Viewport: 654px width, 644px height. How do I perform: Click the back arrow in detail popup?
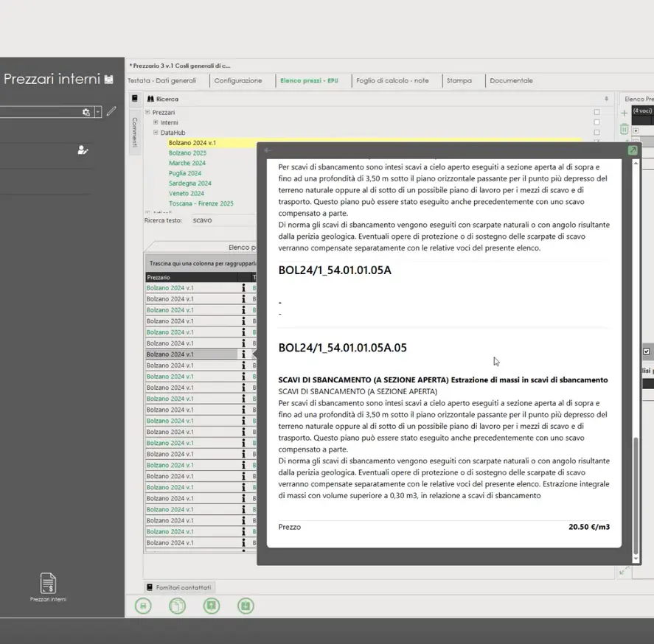(268, 150)
